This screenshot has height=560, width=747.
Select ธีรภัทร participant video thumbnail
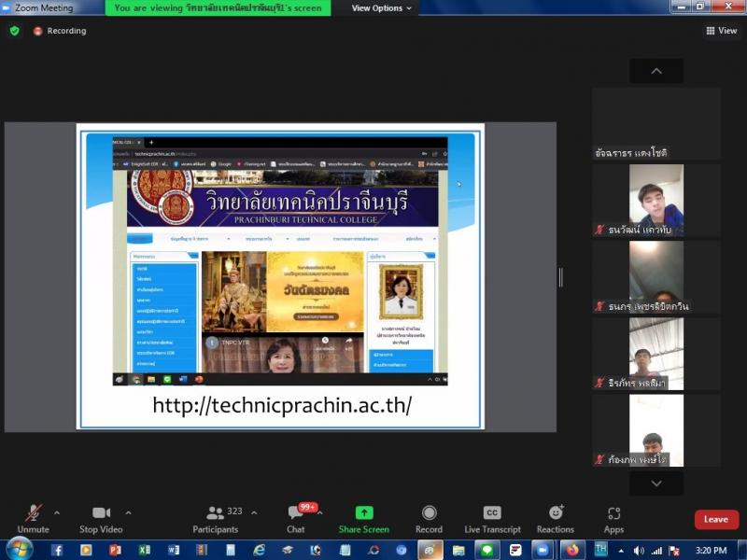pyautogui.click(x=656, y=354)
